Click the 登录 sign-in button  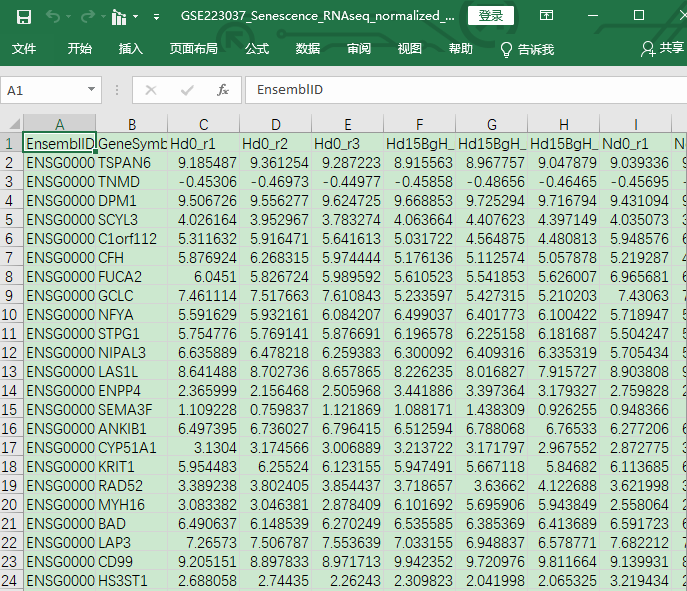[491, 16]
